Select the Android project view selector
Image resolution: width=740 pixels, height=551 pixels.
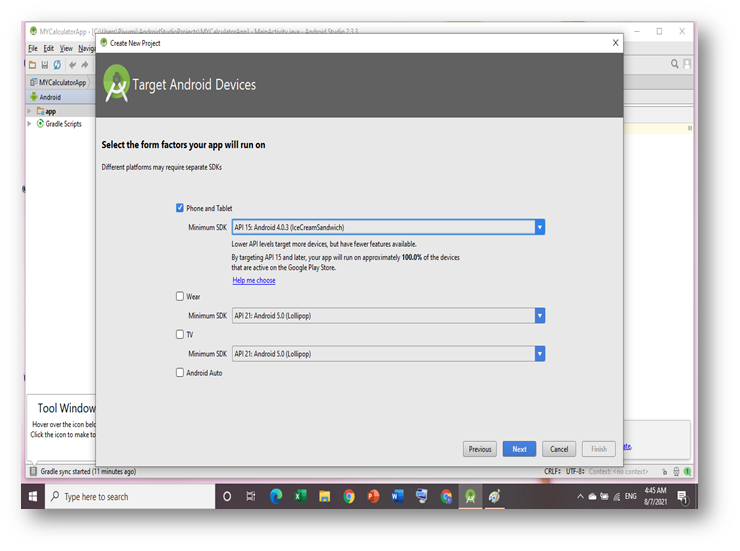(x=46, y=97)
